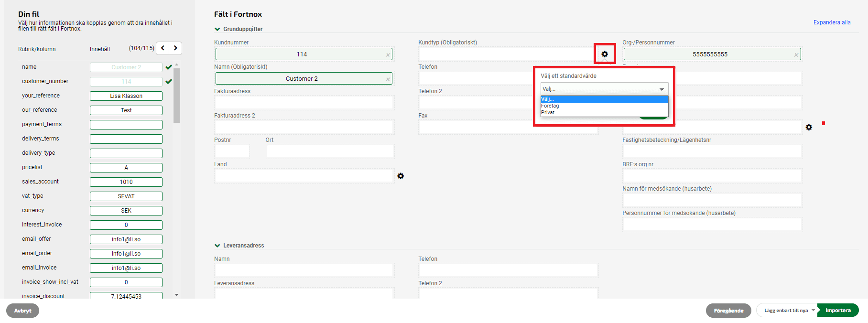The height and width of the screenshot is (323, 868).
Task: Click the column list scroll-down arrow
Action: pos(177,295)
